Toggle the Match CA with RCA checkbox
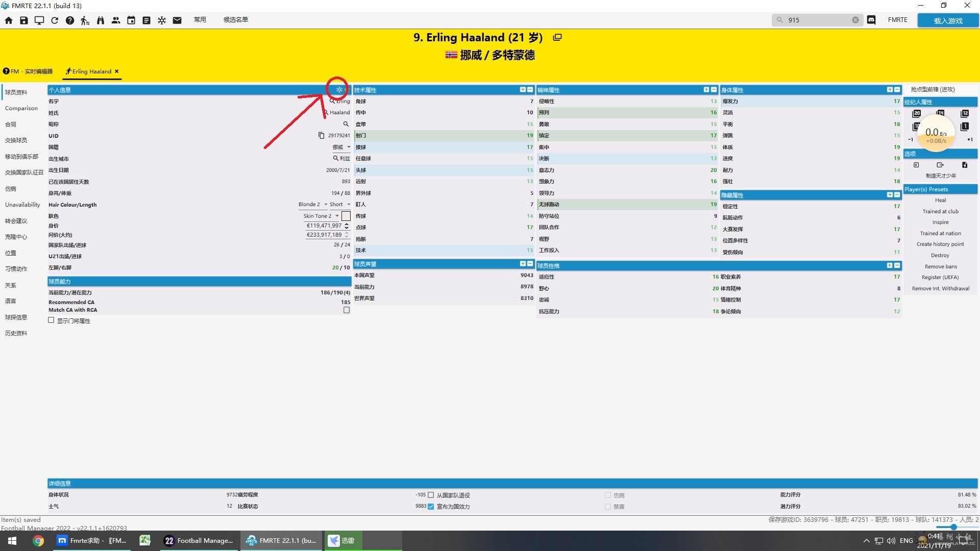The height and width of the screenshot is (551, 980). (x=347, y=310)
